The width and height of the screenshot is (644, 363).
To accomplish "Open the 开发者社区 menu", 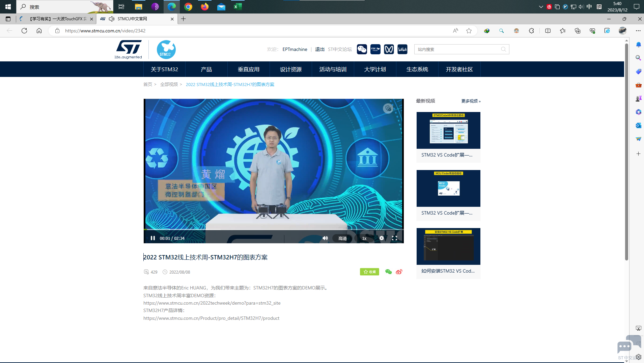I will (x=459, y=69).
